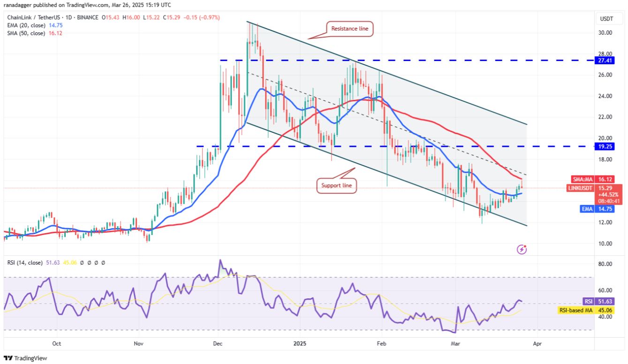Click the RSI-based MA 45.06 label

point(586,310)
